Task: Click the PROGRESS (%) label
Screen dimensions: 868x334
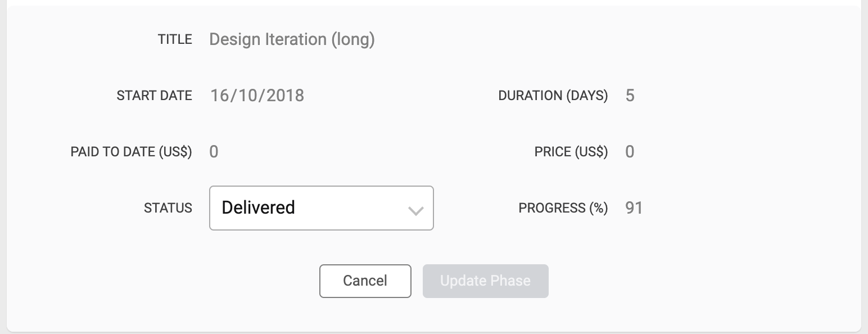Action: tap(563, 208)
